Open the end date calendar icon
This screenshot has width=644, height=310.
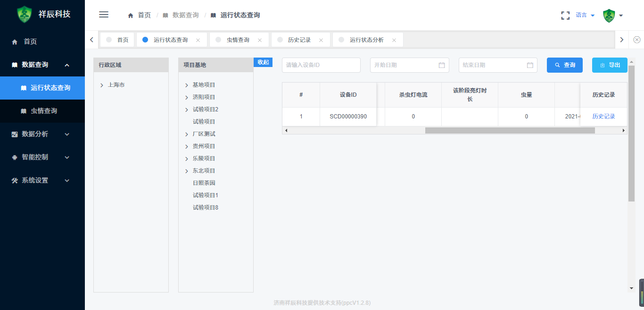click(530, 65)
